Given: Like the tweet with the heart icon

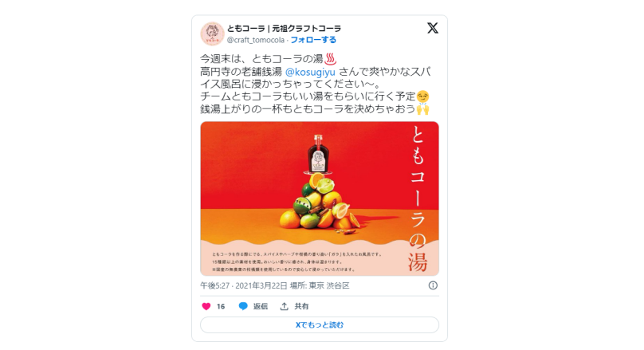Looking at the screenshot, I should click(x=206, y=306).
